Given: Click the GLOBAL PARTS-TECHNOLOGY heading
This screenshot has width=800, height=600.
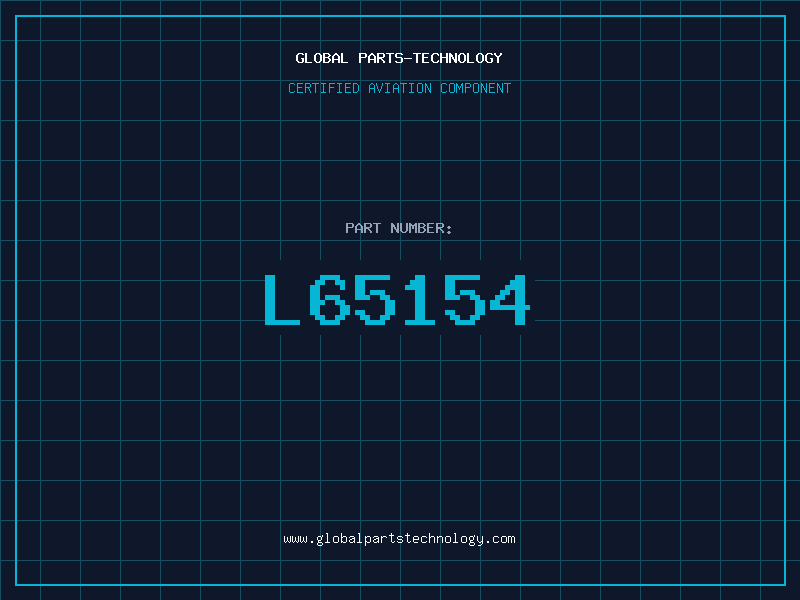Looking at the screenshot, I should (x=399, y=58).
